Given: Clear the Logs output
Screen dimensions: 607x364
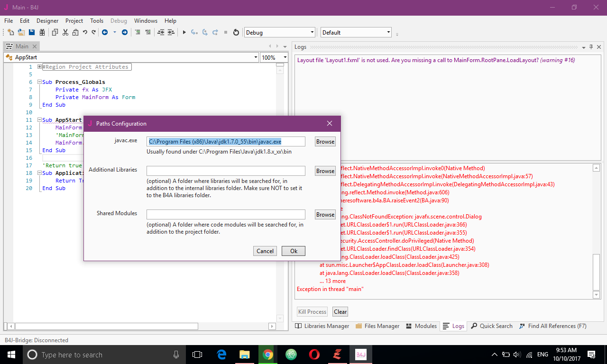Looking at the screenshot, I should click(340, 312).
